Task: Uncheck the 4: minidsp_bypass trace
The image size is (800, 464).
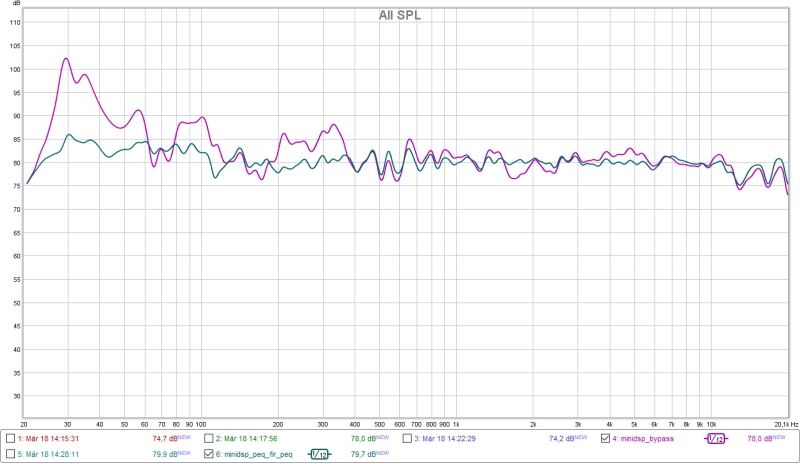Action: (605, 438)
